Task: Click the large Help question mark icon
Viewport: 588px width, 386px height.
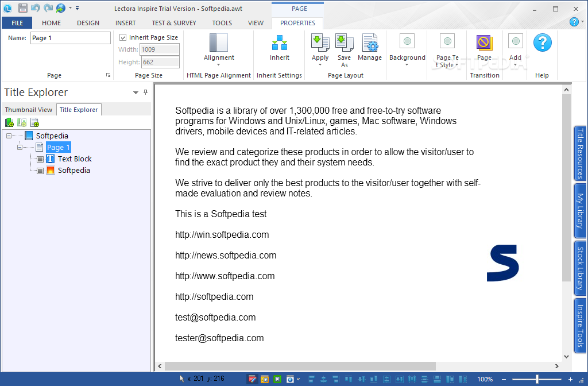Action: 542,43
